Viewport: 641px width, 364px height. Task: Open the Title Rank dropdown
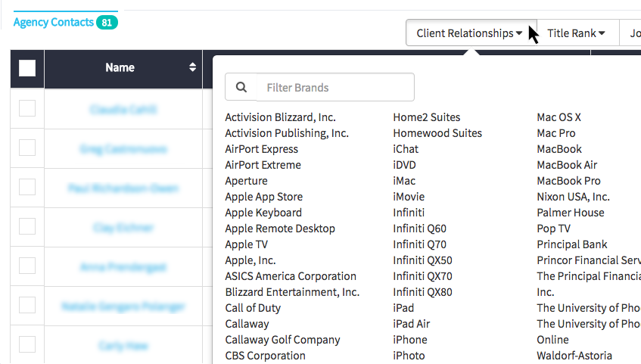click(576, 33)
